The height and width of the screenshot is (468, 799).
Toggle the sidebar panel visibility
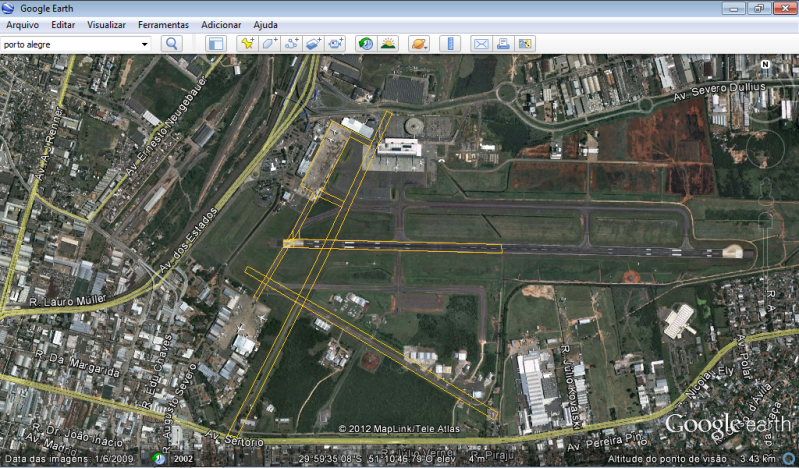pyautogui.click(x=215, y=44)
